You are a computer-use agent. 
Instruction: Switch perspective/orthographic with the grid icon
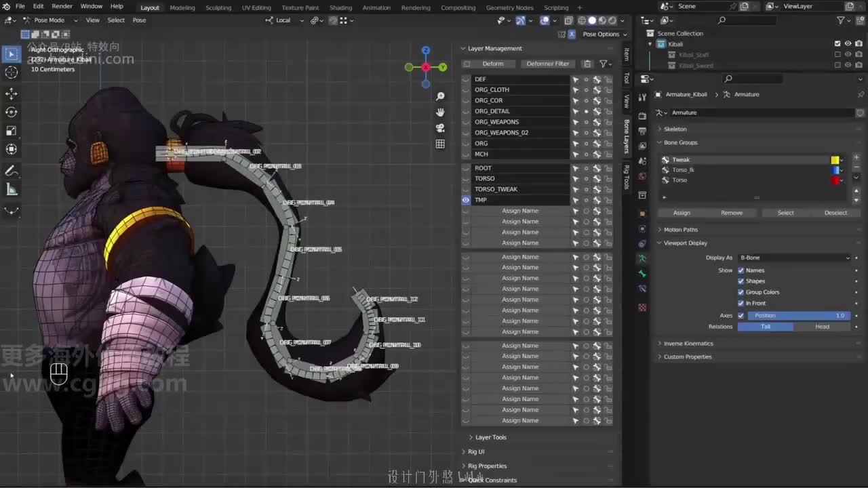point(440,144)
